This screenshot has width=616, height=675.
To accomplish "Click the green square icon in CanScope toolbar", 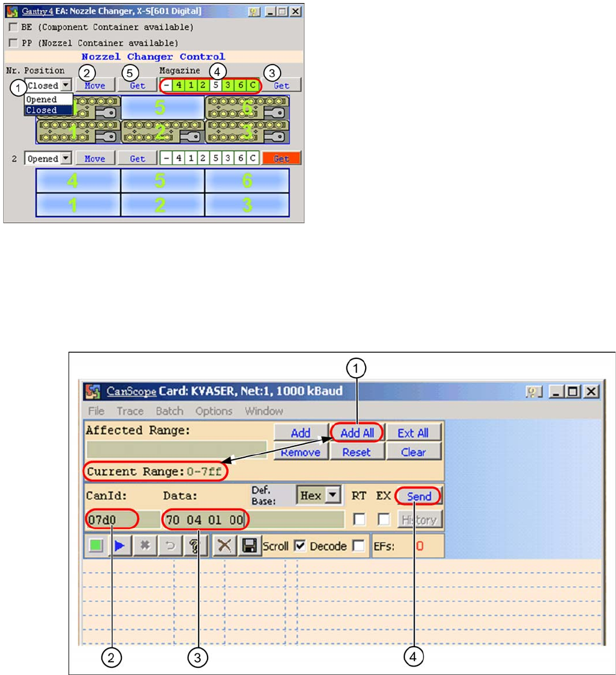I will click(95, 545).
